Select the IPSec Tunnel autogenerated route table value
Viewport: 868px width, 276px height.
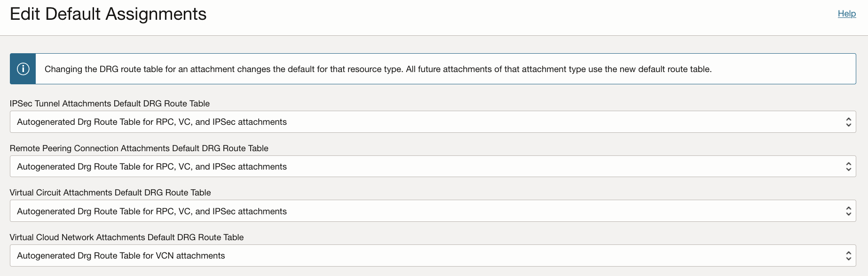point(151,122)
